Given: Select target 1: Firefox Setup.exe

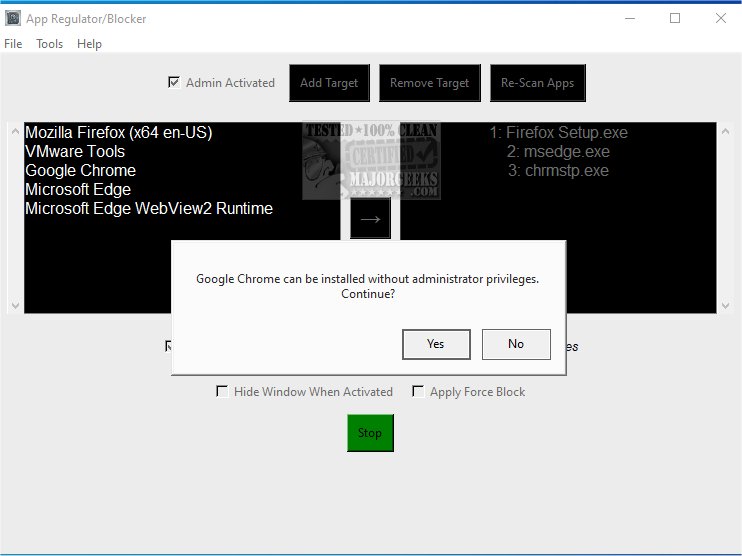Looking at the screenshot, I should (x=558, y=132).
